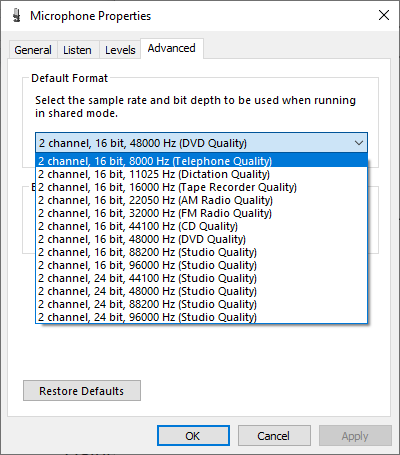Choose 16 bit 48000 Hz DVD Quality in list
Viewport: 400px width, 455px height.
(x=201, y=239)
